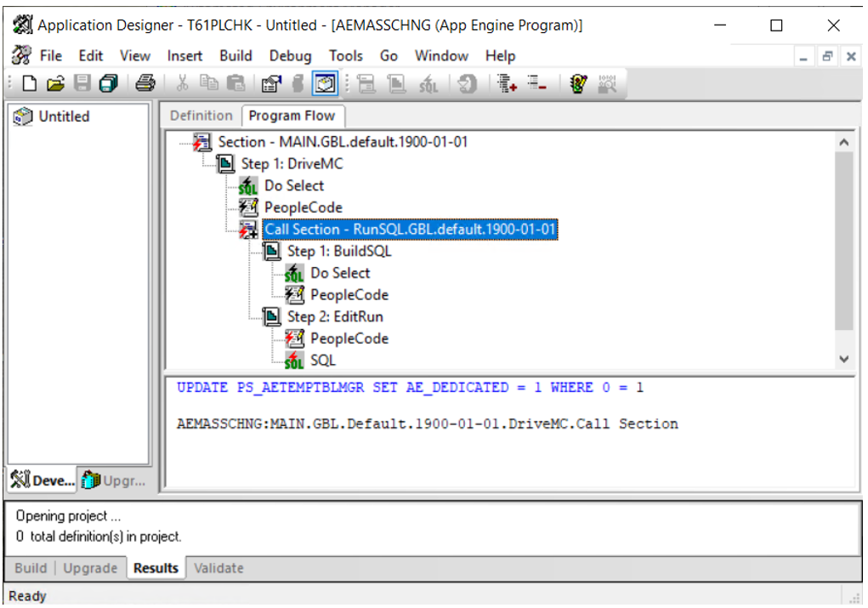This screenshot has height=608, width=868.
Task: Click the grayed refresh view toolbar icon
Action: (x=468, y=83)
